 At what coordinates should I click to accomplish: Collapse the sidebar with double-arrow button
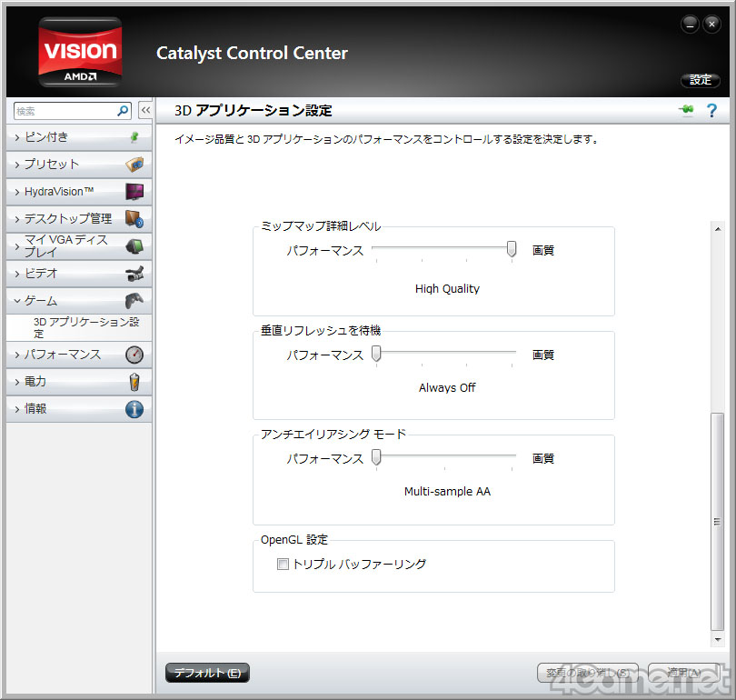(145, 111)
